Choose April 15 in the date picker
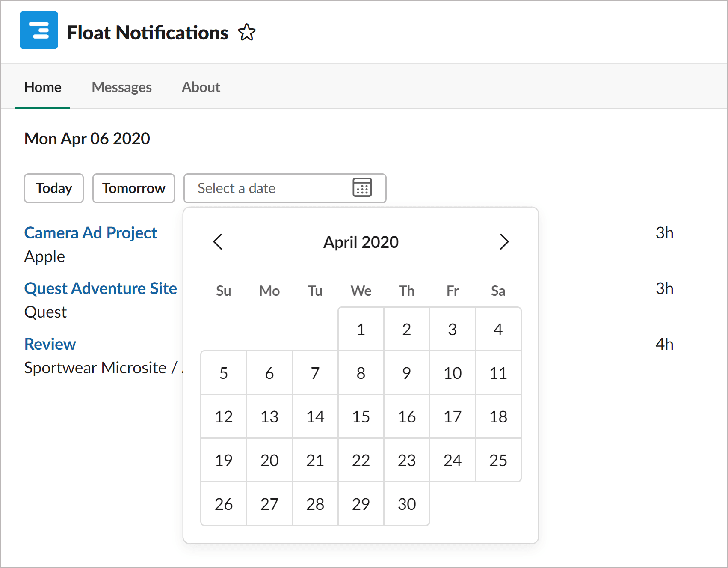Screen dimensions: 728x568 [361, 417]
